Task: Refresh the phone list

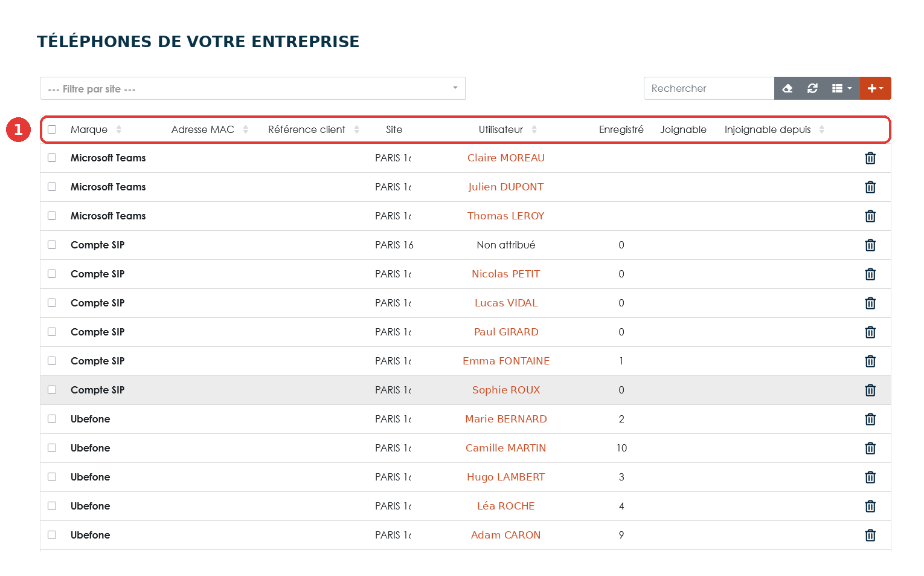Action: click(x=812, y=88)
